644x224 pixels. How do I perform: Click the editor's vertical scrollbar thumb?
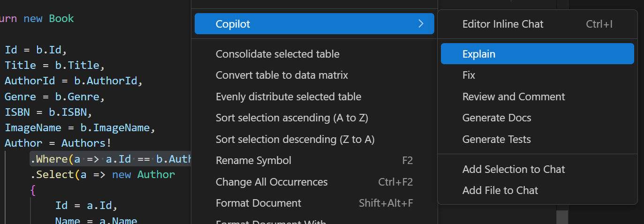[x=562, y=217]
